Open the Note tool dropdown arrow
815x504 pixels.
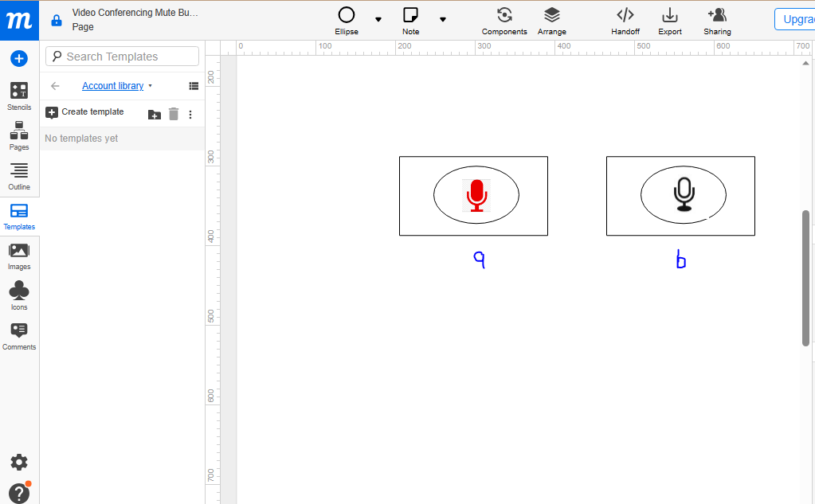tap(443, 20)
